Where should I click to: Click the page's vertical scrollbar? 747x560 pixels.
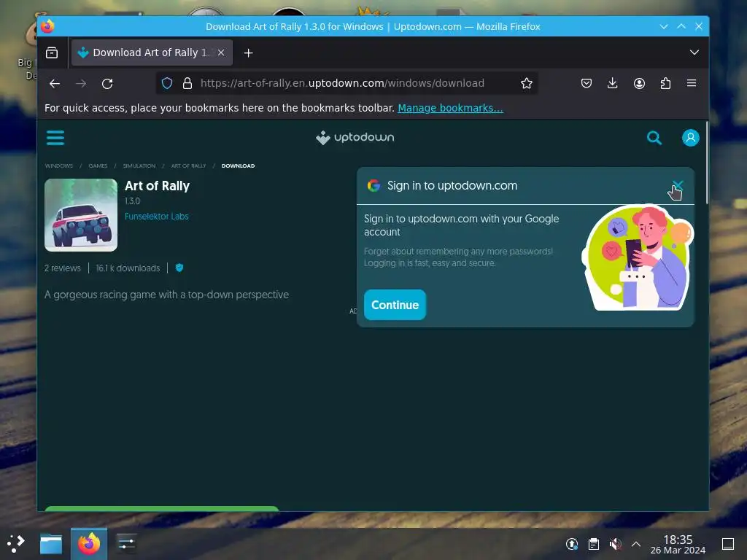click(706, 162)
